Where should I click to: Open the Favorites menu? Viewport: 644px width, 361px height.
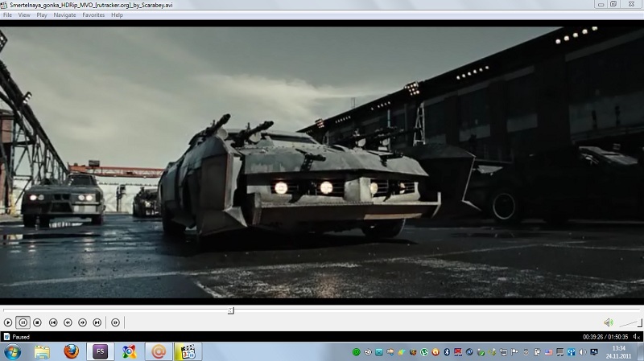93,14
